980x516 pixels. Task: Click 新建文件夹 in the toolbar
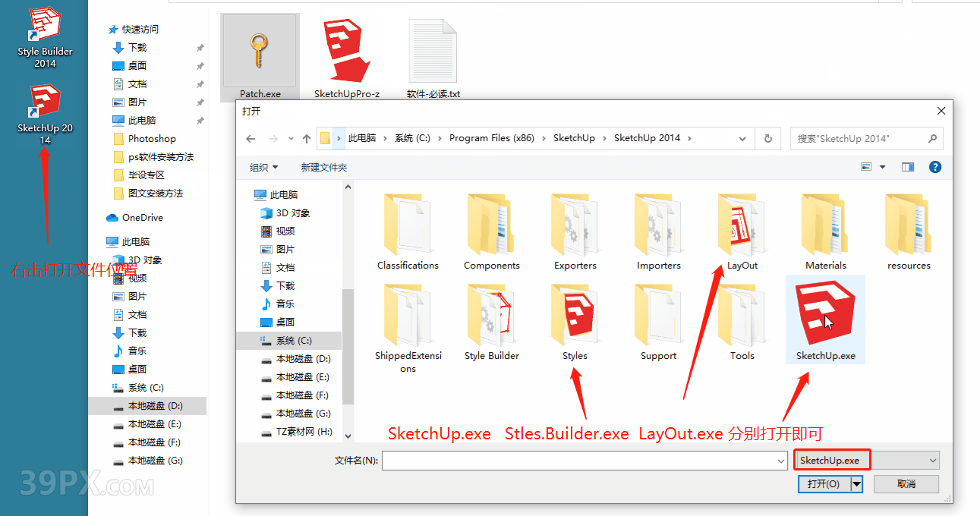click(323, 167)
